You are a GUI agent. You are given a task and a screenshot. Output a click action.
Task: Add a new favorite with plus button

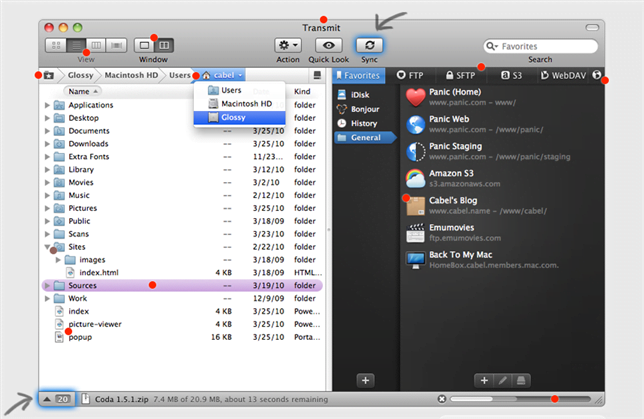tap(484, 381)
